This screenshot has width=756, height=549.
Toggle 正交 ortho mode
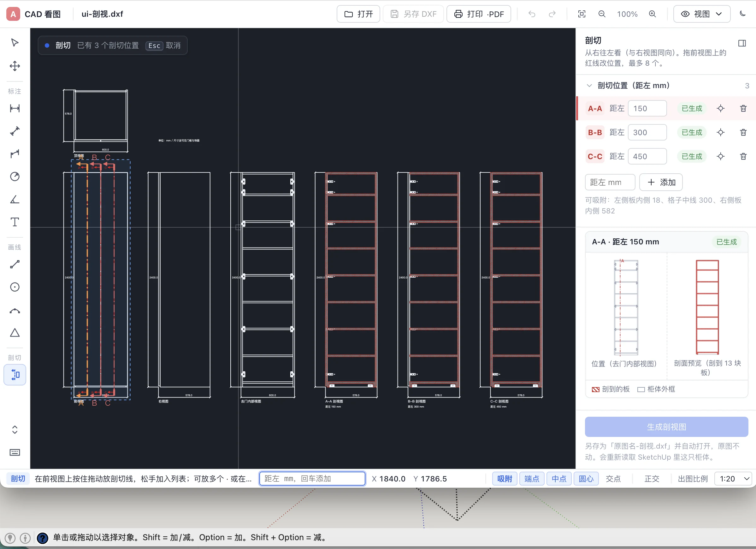tap(652, 479)
